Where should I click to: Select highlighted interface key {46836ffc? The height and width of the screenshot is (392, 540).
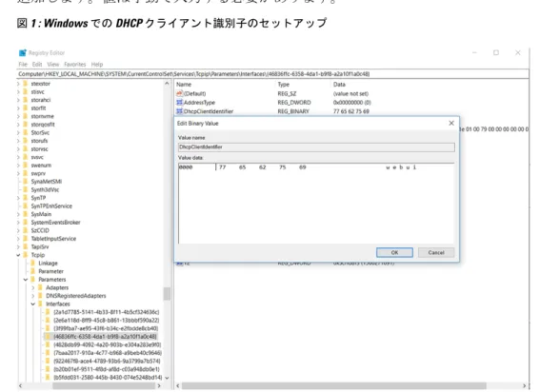[105, 337]
